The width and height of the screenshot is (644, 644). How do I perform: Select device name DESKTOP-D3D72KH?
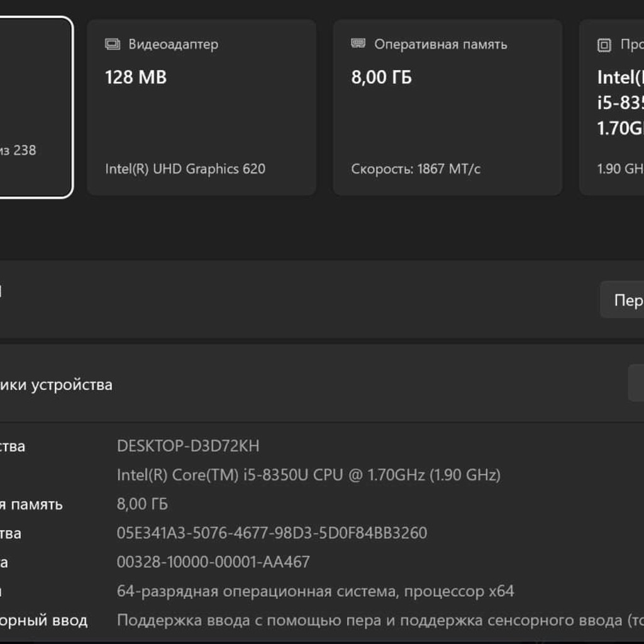coord(188,446)
